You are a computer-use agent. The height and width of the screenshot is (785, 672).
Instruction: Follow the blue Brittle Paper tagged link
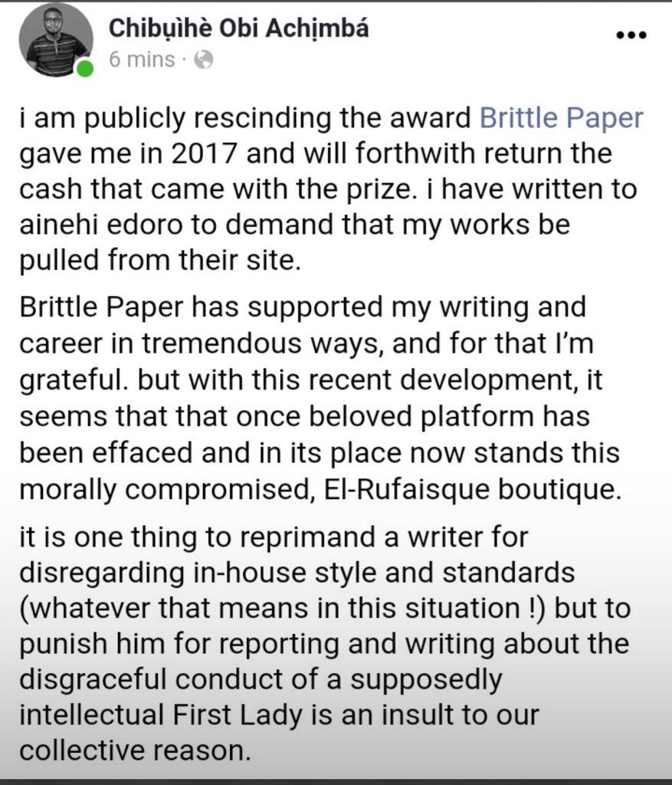coord(562,118)
